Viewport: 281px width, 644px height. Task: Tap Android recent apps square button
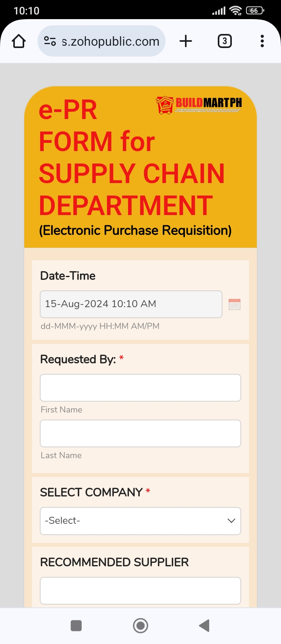(76, 626)
